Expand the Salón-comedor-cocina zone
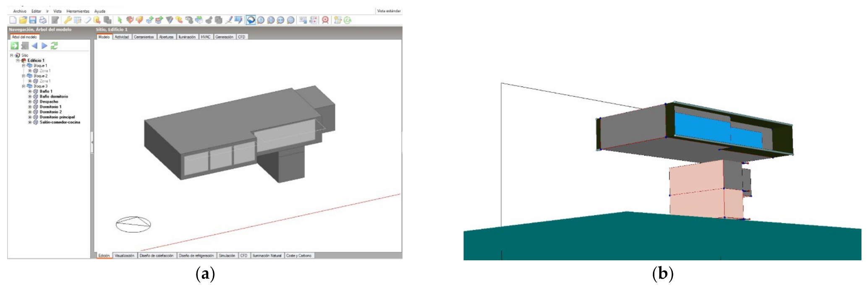868x288 pixels. tap(30, 122)
